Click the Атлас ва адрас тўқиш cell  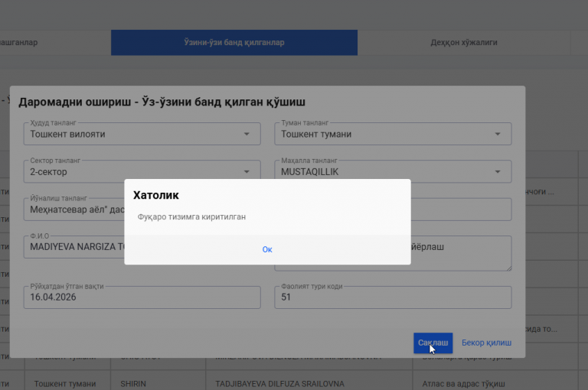pos(463,384)
